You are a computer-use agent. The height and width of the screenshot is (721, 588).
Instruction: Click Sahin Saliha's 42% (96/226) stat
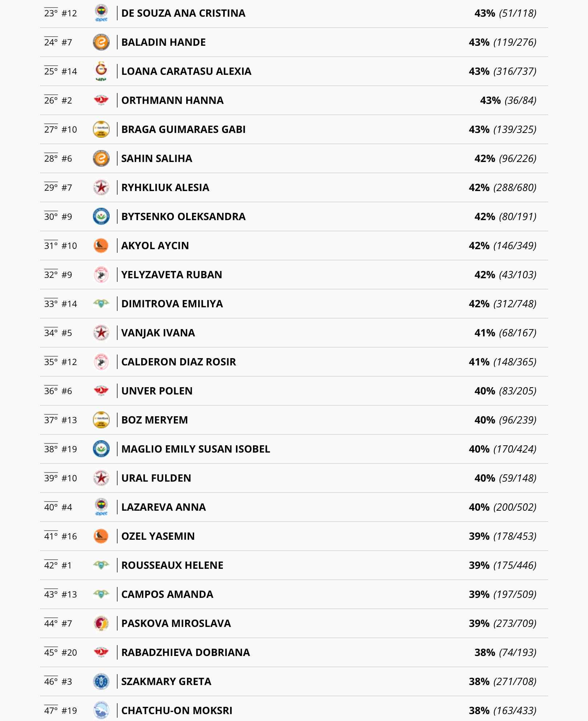point(505,158)
